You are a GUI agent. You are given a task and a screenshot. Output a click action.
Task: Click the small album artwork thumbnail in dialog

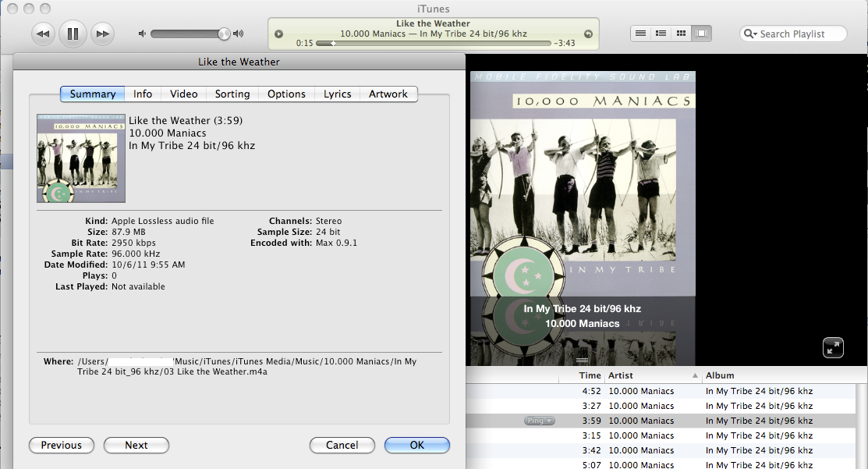pyautogui.click(x=81, y=158)
